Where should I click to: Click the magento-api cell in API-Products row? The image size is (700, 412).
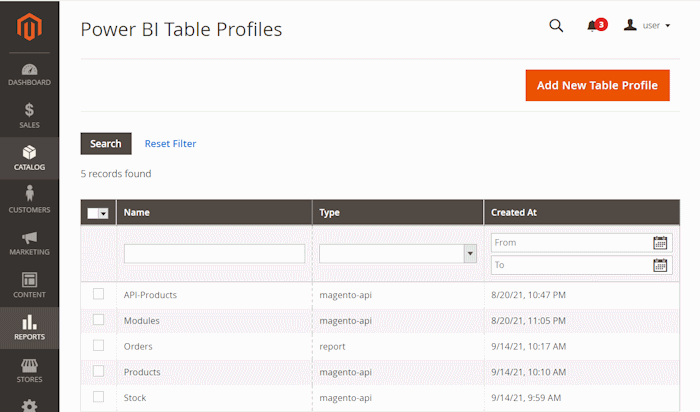click(345, 295)
